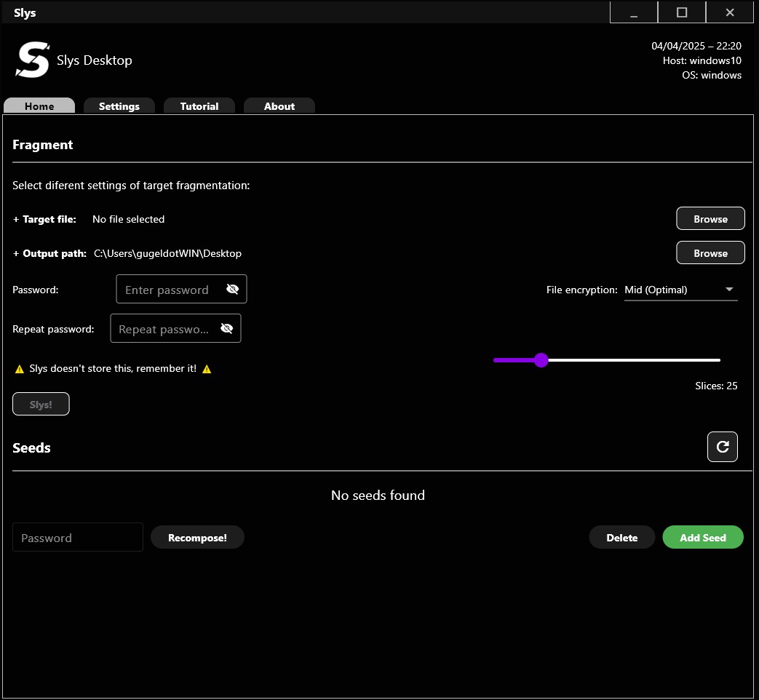Click the Slices slider handle

click(x=541, y=359)
